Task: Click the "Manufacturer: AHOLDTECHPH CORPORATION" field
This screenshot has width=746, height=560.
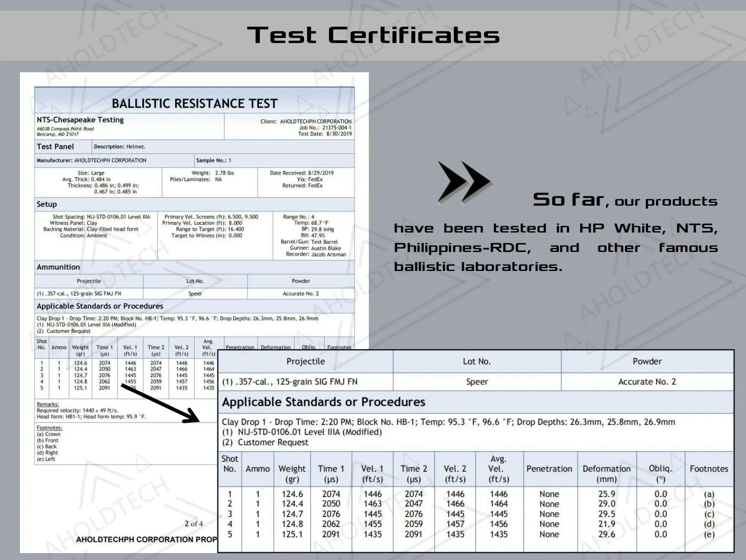Action: tap(91, 160)
